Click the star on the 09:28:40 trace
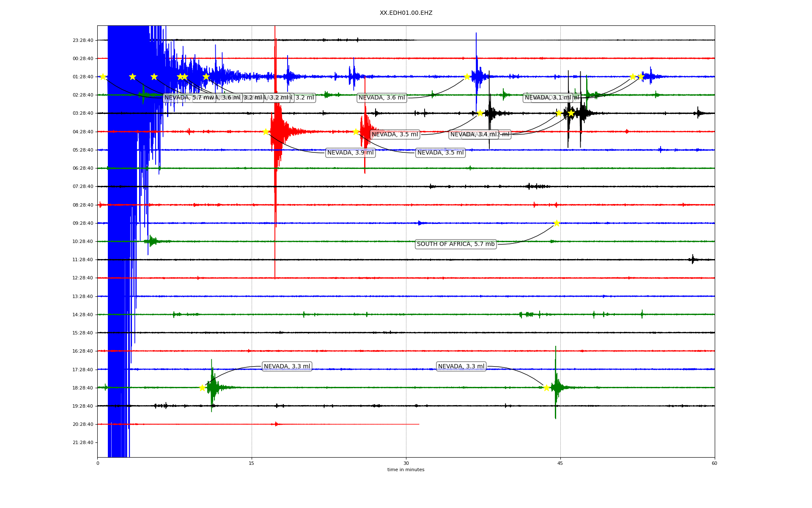 tap(556, 223)
